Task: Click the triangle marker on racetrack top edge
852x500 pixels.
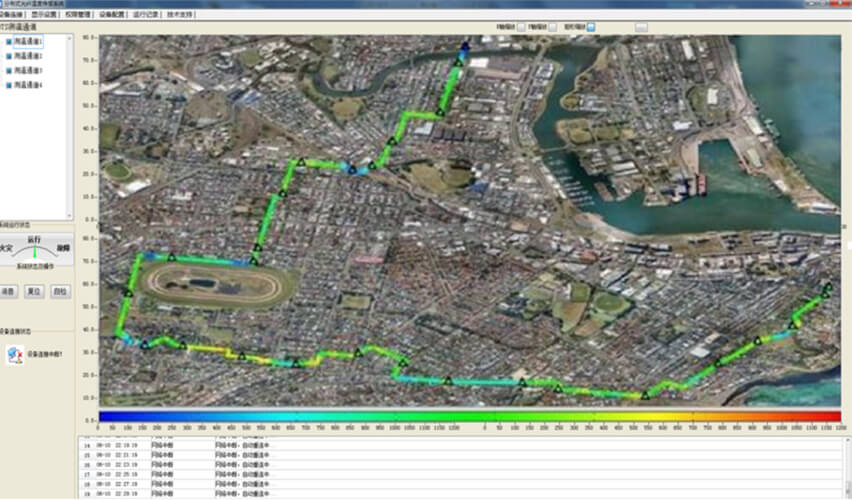Action: pyautogui.click(x=171, y=258)
